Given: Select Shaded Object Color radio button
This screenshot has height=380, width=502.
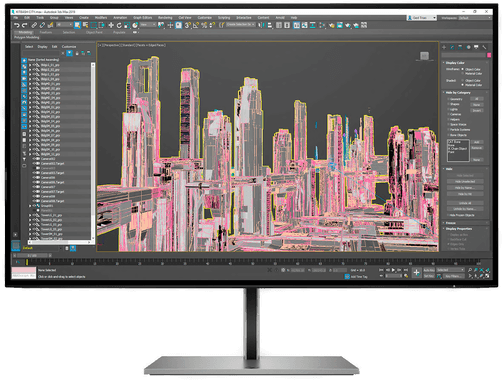Looking at the screenshot, I should point(463,80).
